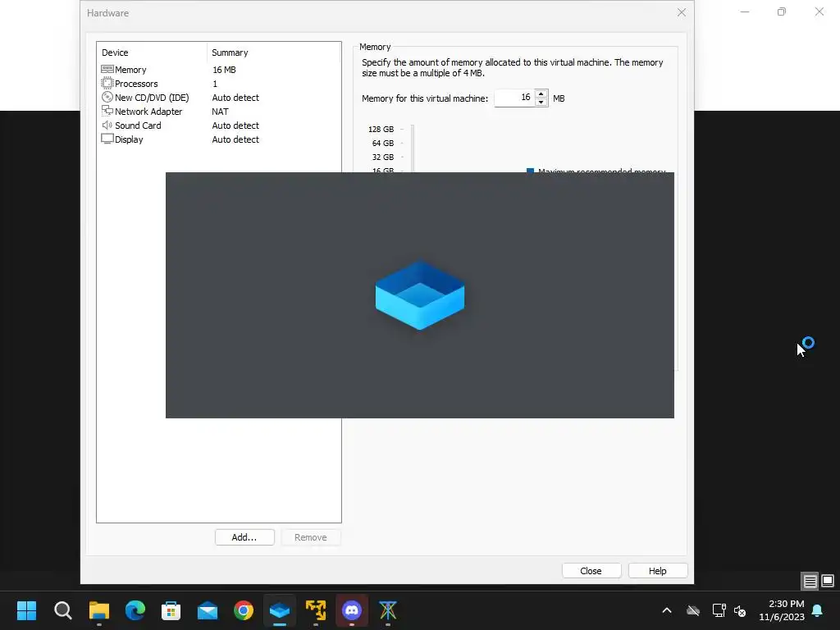Click Auto detect summary for Sound Card
840x630 pixels.
[x=235, y=126]
